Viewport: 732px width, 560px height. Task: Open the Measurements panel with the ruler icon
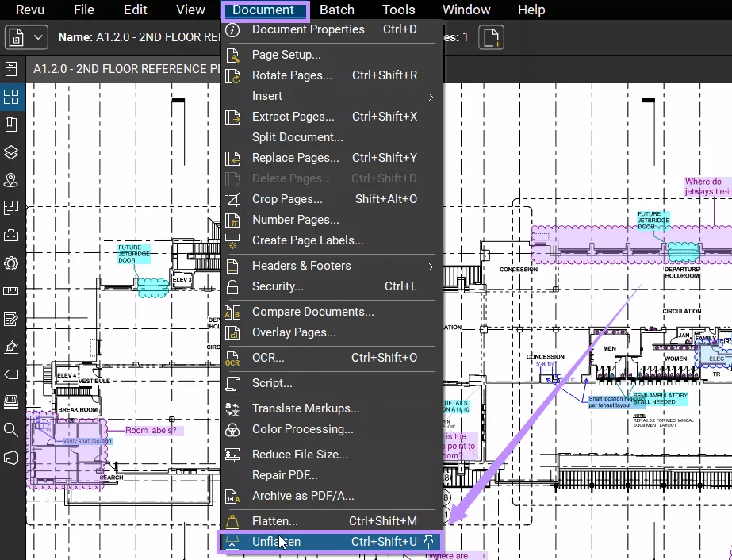(11, 291)
